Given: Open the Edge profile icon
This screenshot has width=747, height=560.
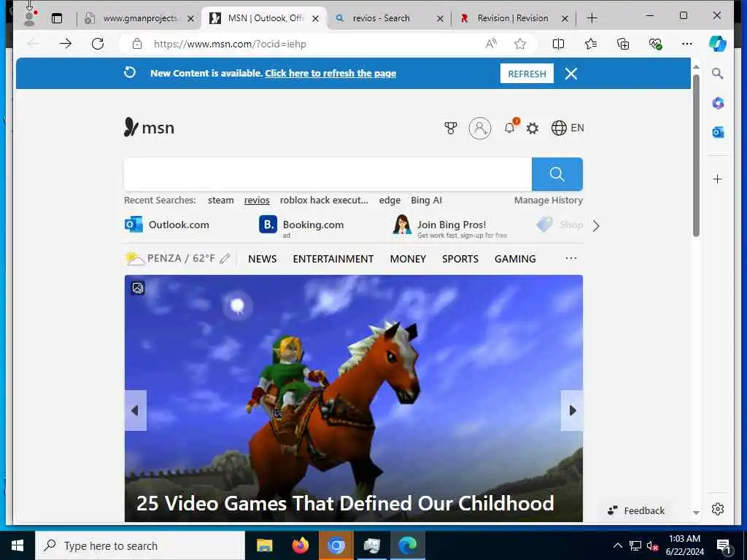Looking at the screenshot, I should pyautogui.click(x=29, y=18).
